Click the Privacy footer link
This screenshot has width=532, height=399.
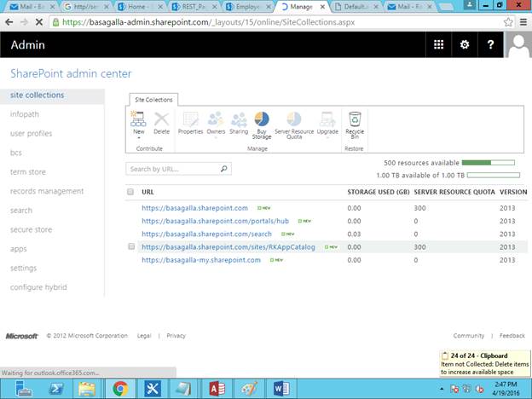coord(176,336)
